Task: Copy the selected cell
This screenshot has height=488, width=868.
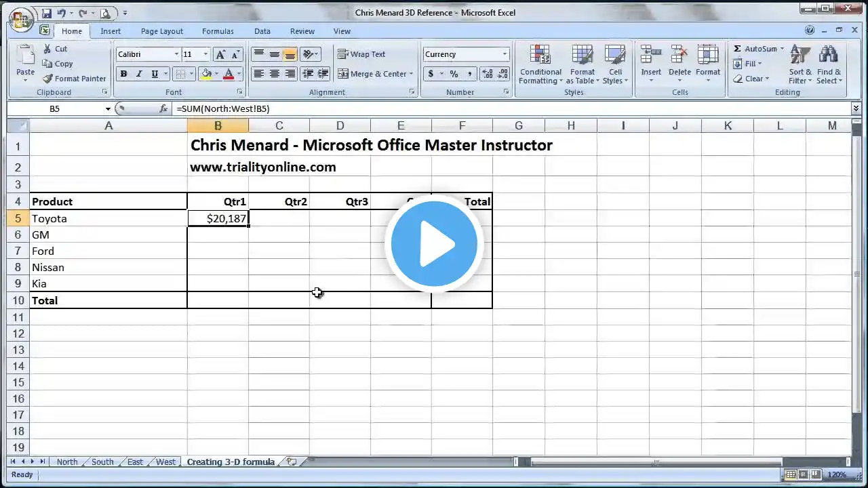Action: tap(58, 64)
